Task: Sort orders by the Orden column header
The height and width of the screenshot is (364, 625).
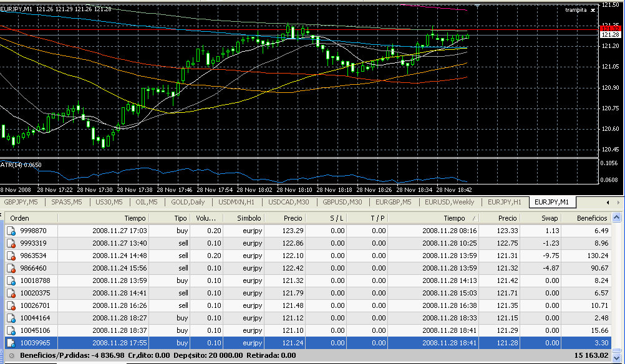Action: (32, 218)
